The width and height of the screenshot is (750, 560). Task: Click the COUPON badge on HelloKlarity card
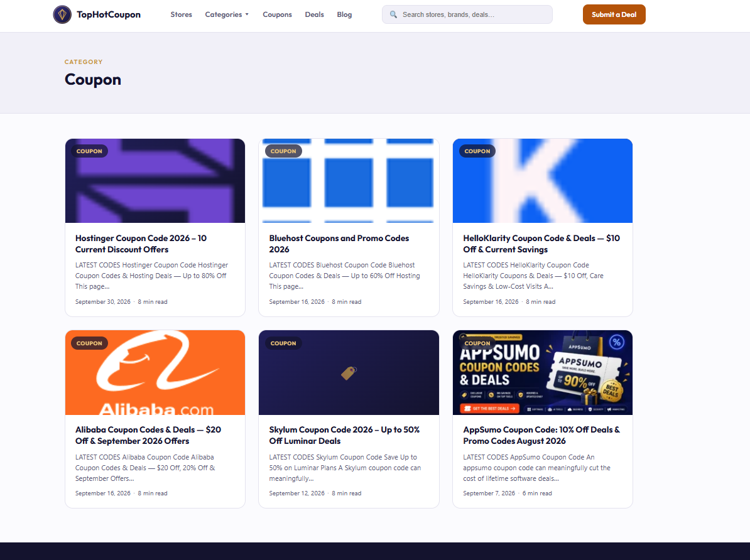477,151
